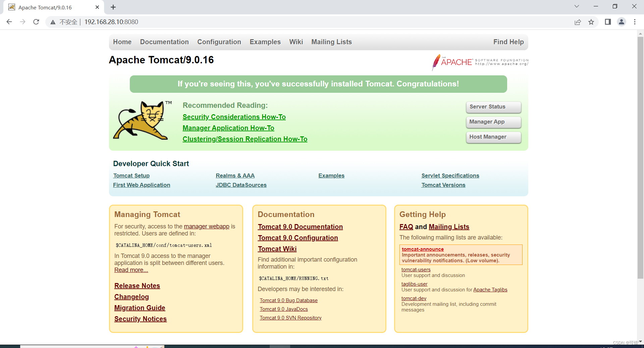This screenshot has width=644, height=348.
Task: Reload the Tomcat page
Action: point(36,22)
